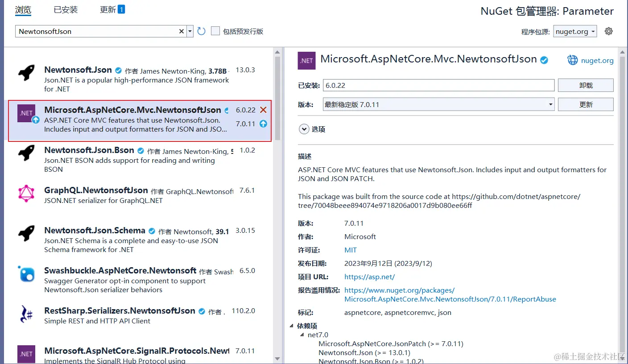Screen dimensions: 628x364
Task: Click the installed version field 6.0.22
Action: (x=438, y=85)
